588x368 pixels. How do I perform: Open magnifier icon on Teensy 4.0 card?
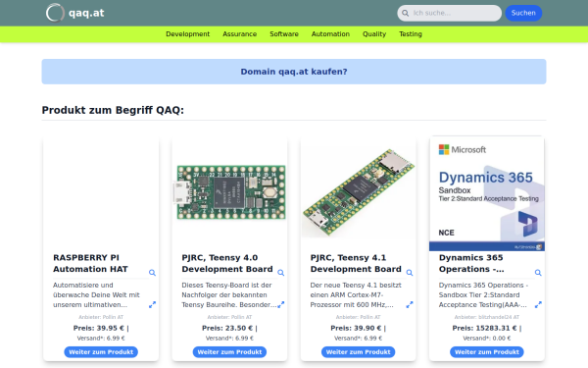coord(280,273)
